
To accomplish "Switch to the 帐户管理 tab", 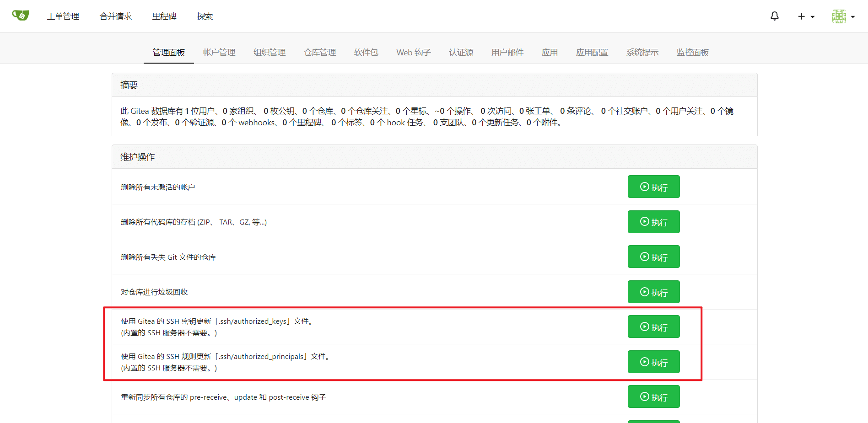I will click(219, 53).
